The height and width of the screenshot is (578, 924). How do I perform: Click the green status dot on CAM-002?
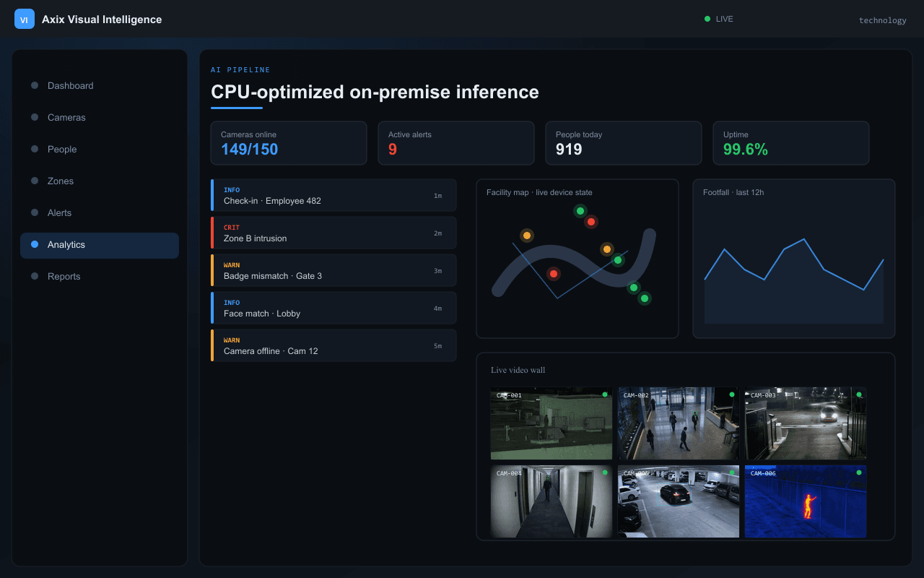tap(732, 394)
